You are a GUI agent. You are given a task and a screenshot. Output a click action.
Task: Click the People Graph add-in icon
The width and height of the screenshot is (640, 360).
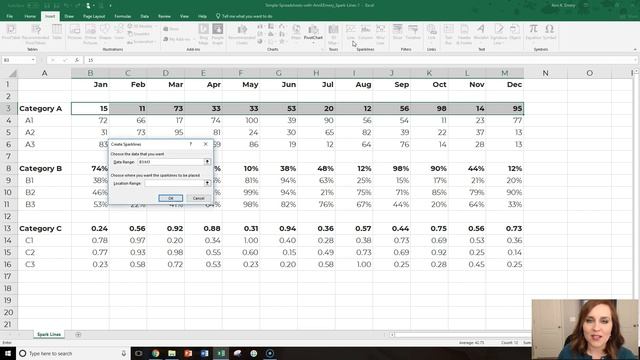[218, 33]
